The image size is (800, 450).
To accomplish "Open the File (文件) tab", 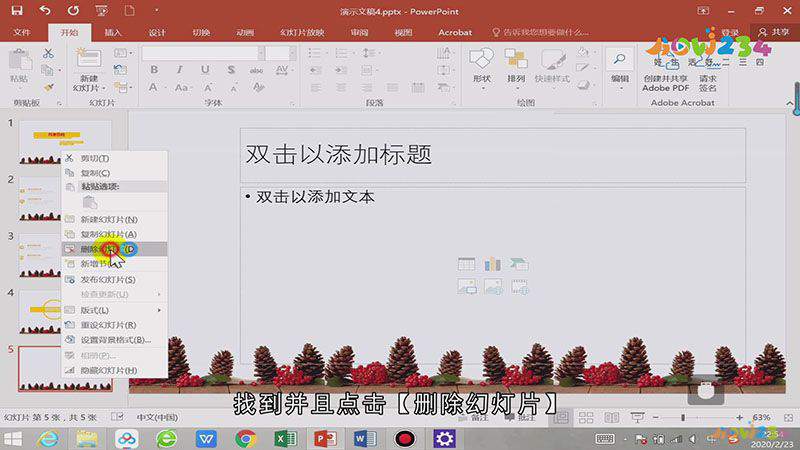I will click(x=22, y=32).
